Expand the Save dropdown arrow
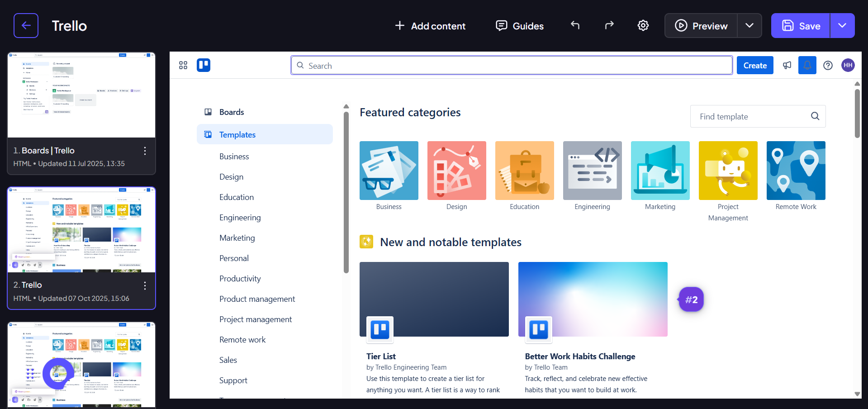The width and height of the screenshot is (868, 409). (842, 26)
